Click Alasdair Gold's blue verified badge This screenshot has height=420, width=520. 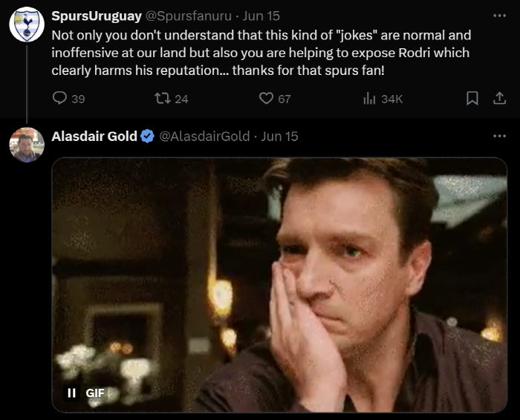point(147,136)
